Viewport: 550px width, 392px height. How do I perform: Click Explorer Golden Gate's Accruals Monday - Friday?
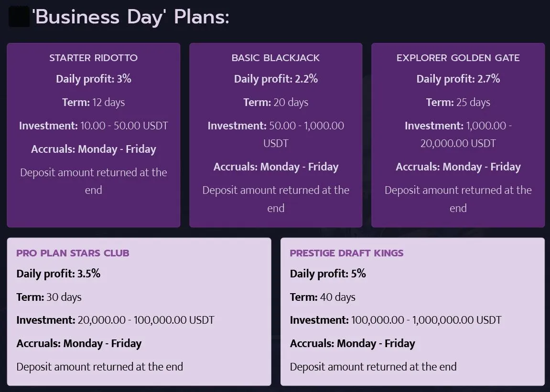pyautogui.click(x=458, y=167)
